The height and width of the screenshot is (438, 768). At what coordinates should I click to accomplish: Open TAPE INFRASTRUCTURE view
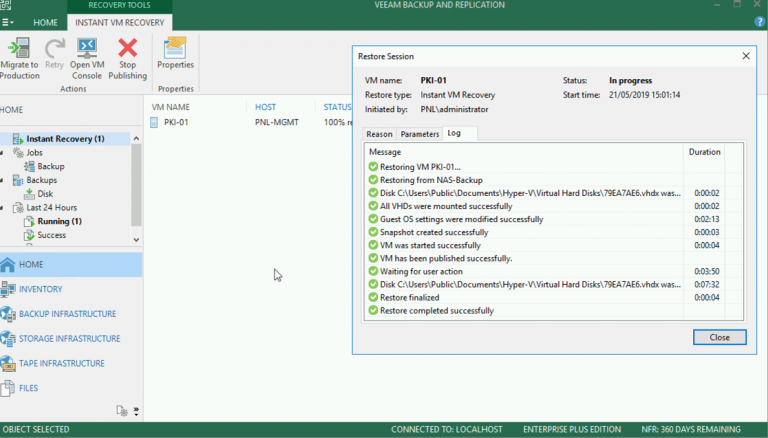click(x=71, y=363)
